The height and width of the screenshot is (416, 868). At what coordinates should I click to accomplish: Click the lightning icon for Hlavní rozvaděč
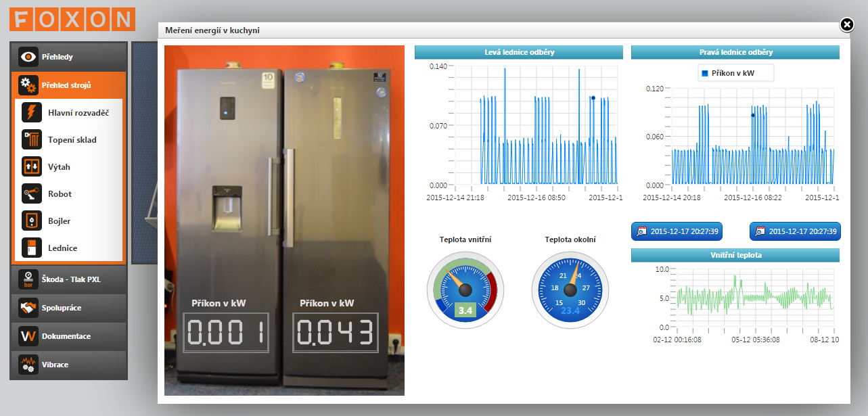click(x=31, y=112)
